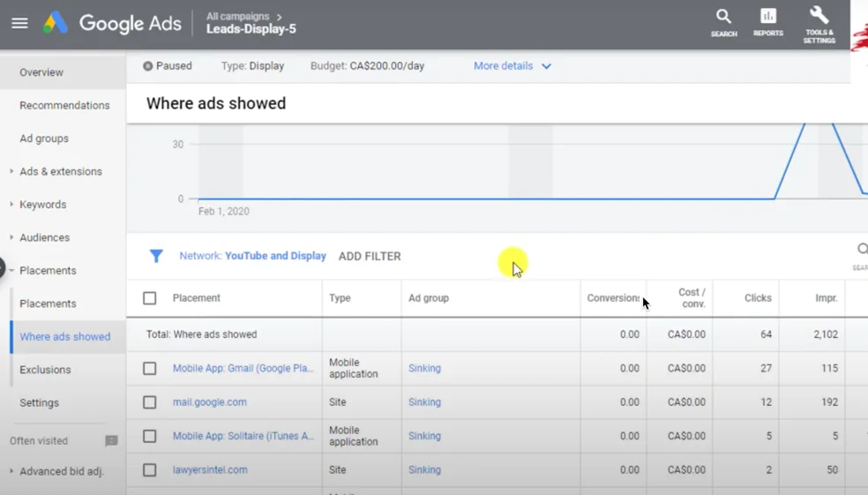Click the total impressions value 2,102
This screenshot has width=868, height=495.
pyautogui.click(x=826, y=334)
